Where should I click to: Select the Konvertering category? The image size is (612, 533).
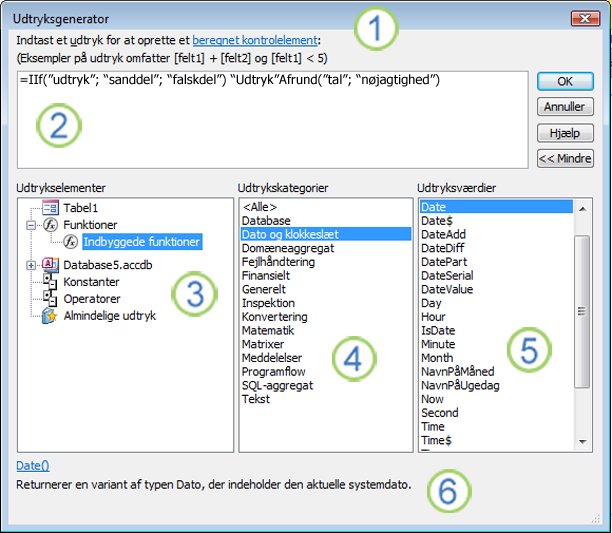(326, 316)
